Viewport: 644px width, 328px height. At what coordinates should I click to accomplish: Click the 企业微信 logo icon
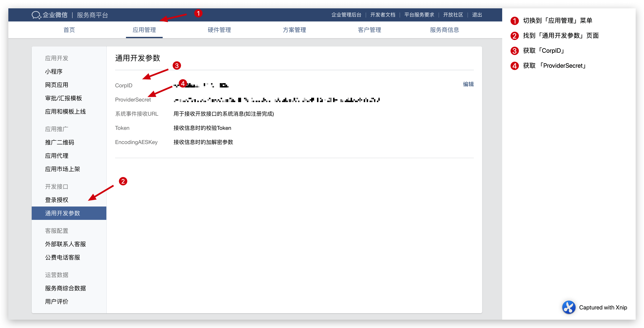coord(36,15)
